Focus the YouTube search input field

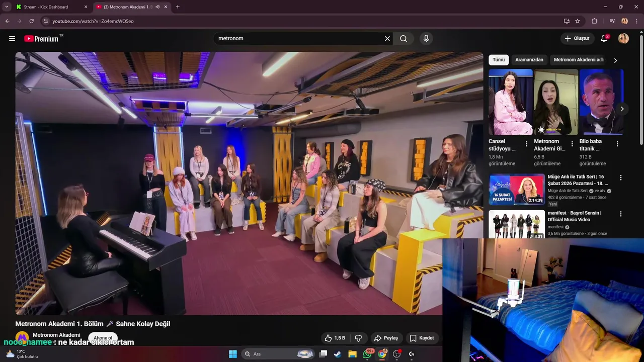(300, 39)
